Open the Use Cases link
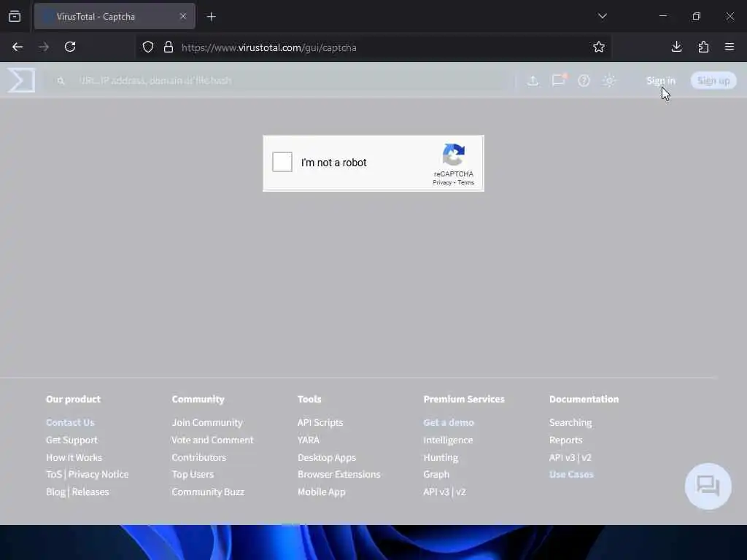Viewport: 747px width, 560px height. click(x=571, y=474)
